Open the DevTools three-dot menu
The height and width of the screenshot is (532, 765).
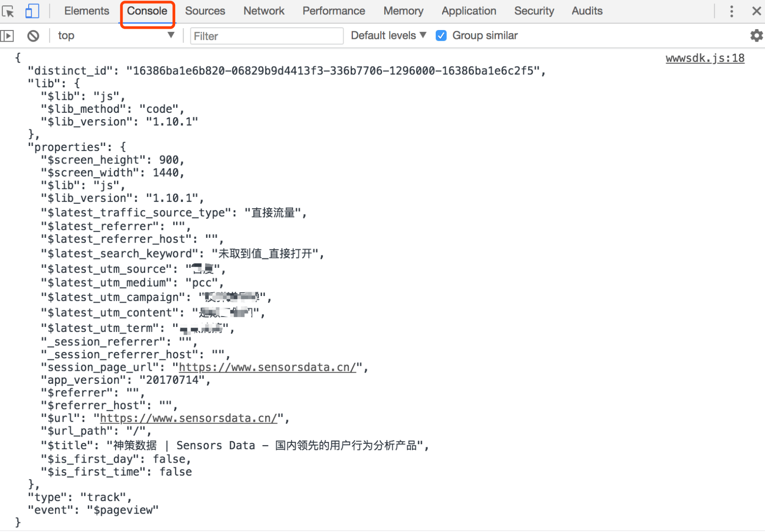(x=731, y=11)
